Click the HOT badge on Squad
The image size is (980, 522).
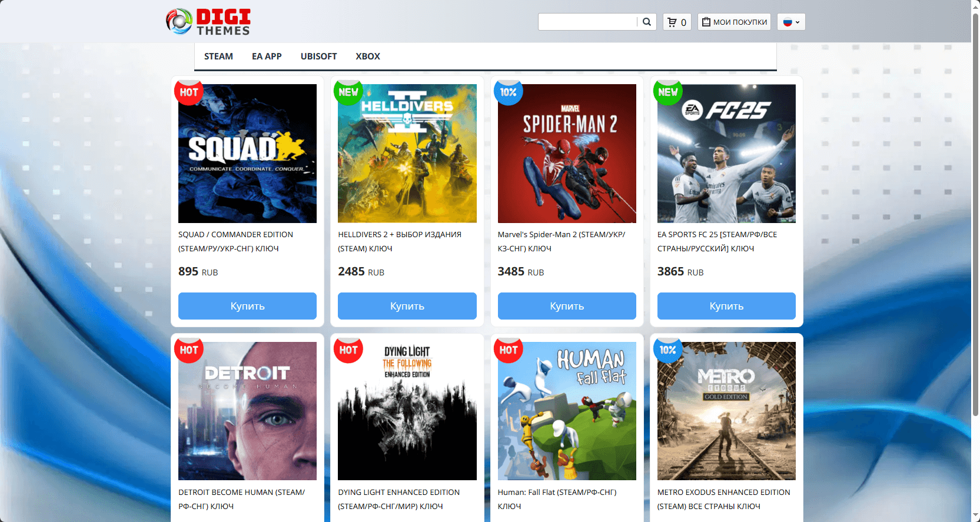[189, 92]
